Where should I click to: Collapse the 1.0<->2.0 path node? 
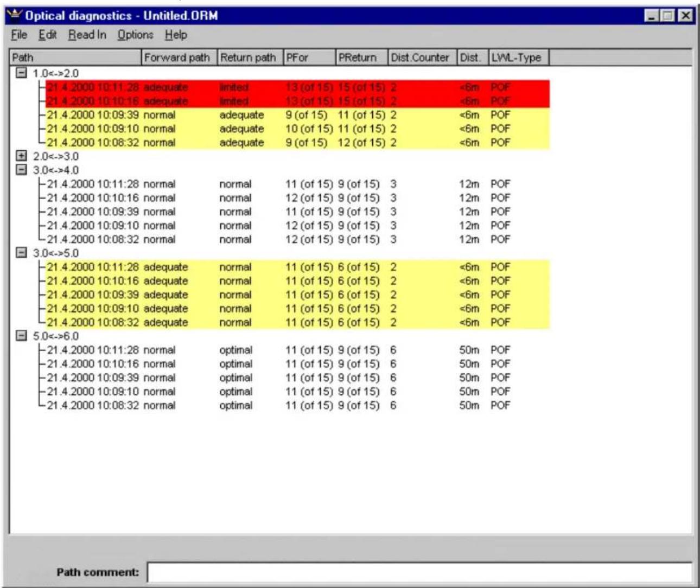tap(21, 73)
